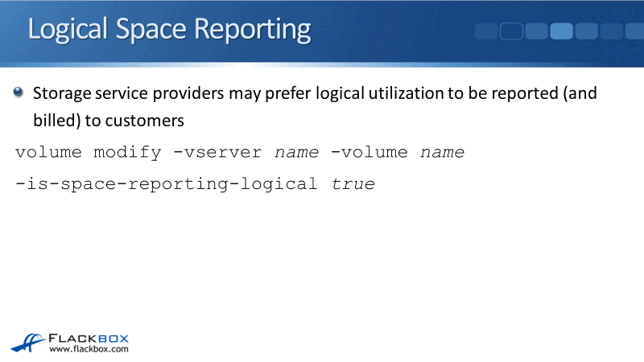
Task: Select the '-volume' parameter text
Action: [369, 152]
